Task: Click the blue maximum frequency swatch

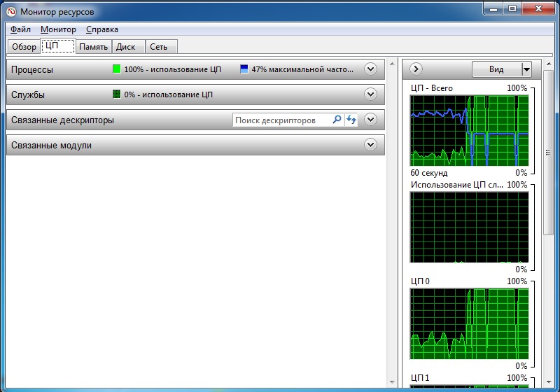Action: click(x=244, y=69)
